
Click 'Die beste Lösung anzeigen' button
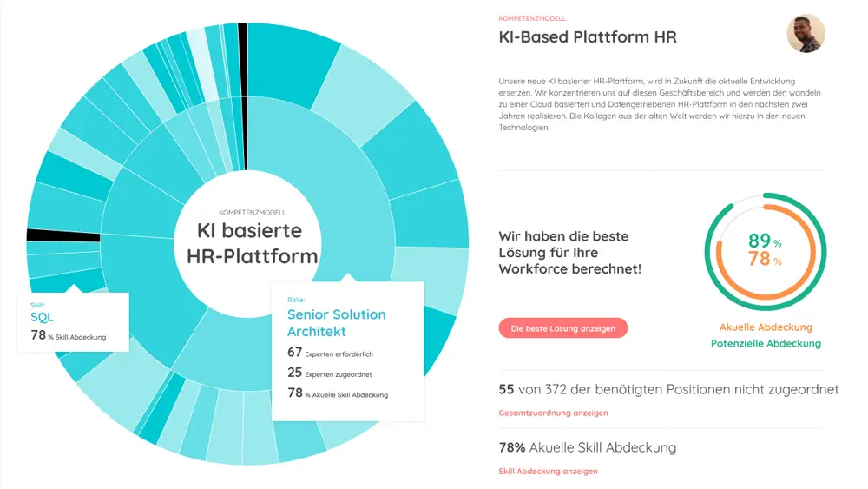point(562,328)
